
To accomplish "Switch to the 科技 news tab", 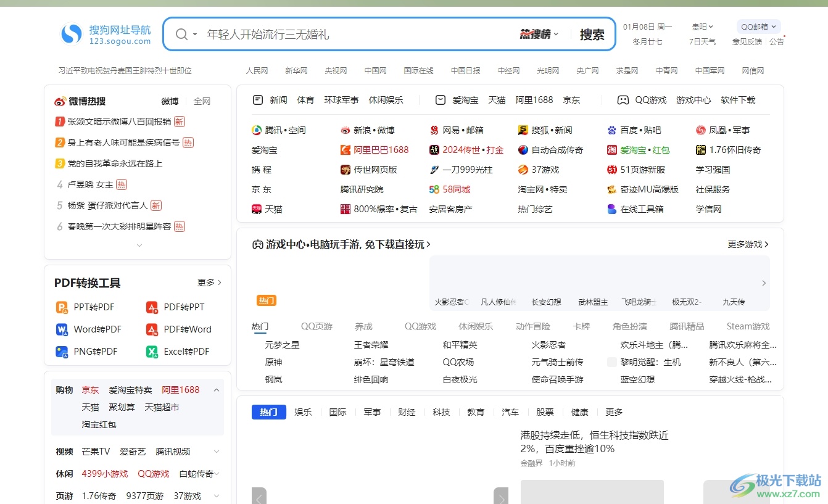I will point(441,412).
